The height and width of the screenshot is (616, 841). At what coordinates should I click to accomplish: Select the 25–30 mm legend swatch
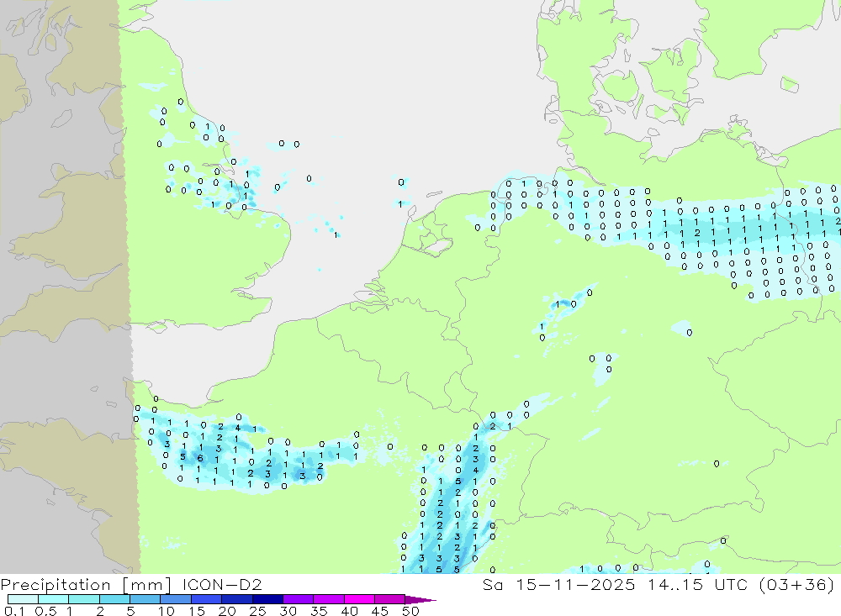coord(267,599)
